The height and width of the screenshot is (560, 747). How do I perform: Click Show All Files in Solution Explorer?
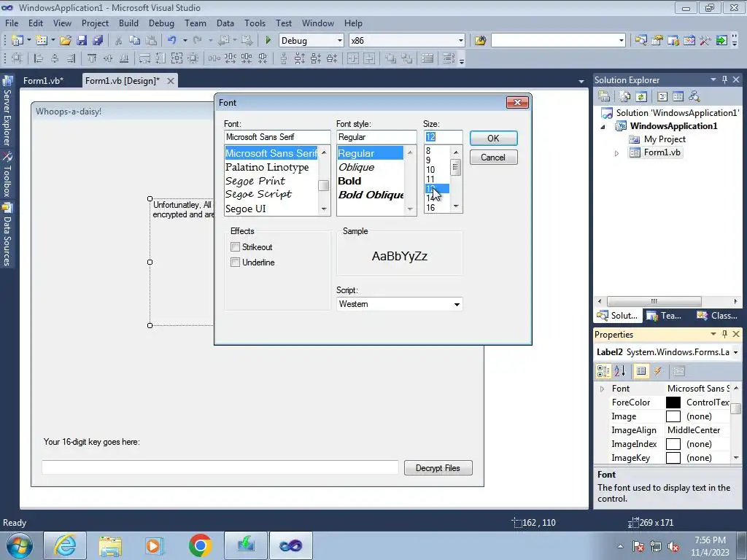pos(625,97)
